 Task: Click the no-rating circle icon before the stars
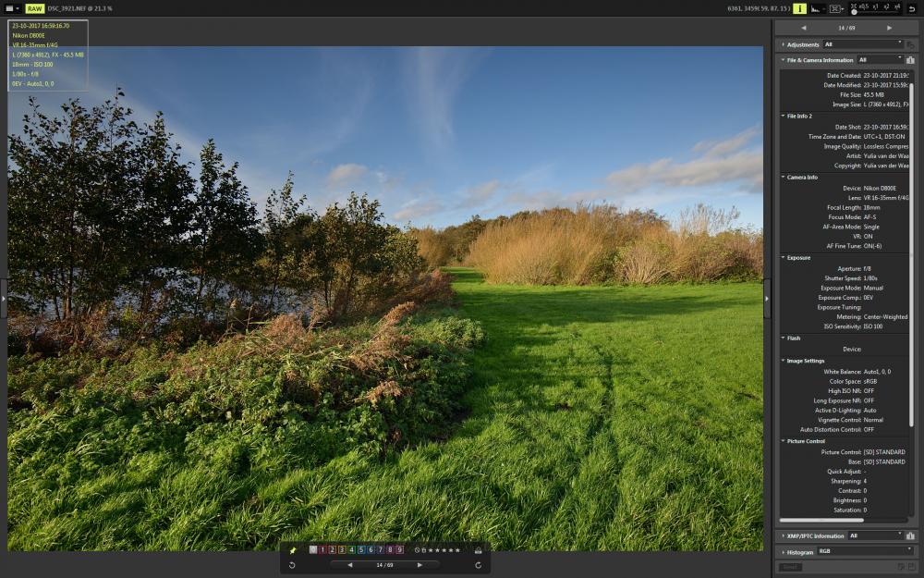[x=418, y=550]
